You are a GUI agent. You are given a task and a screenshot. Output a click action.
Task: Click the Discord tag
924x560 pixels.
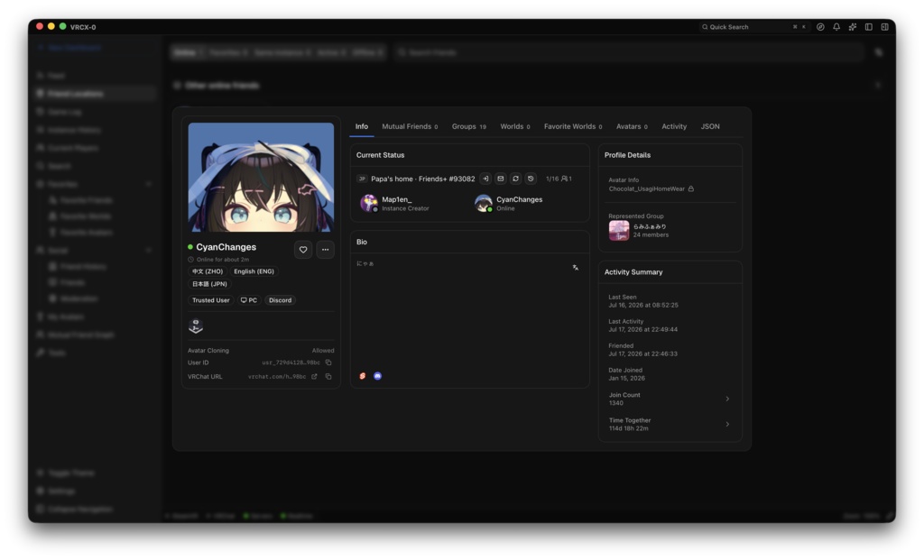pos(280,300)
